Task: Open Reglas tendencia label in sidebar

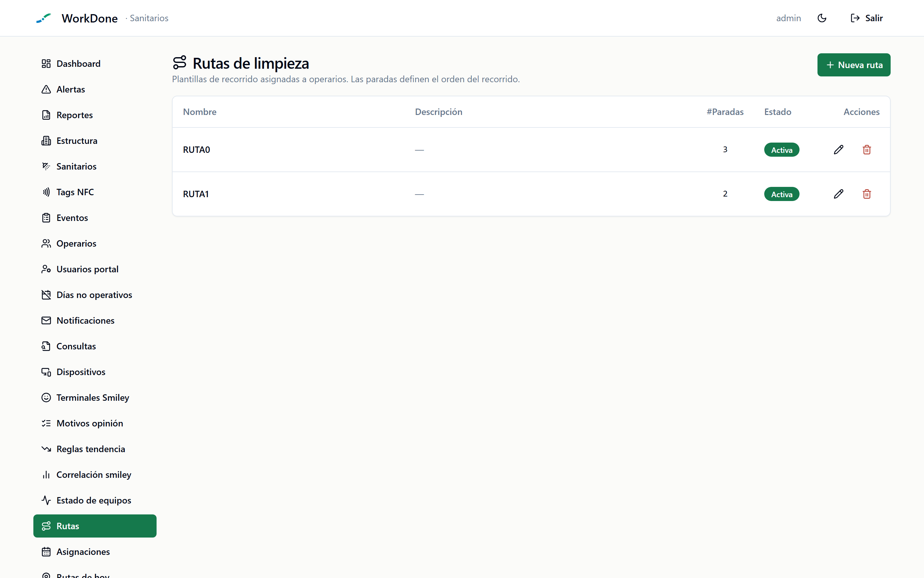Action: tap(91, 449)
